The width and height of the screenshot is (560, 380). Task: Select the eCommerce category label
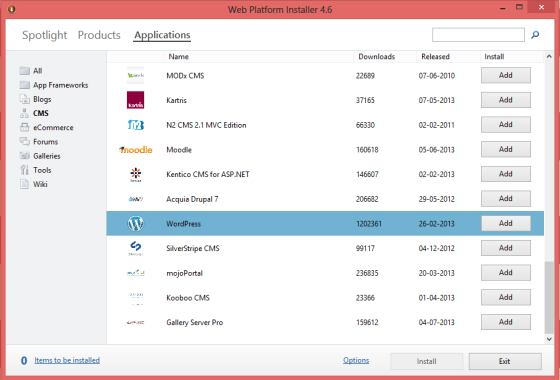(53, 128)
